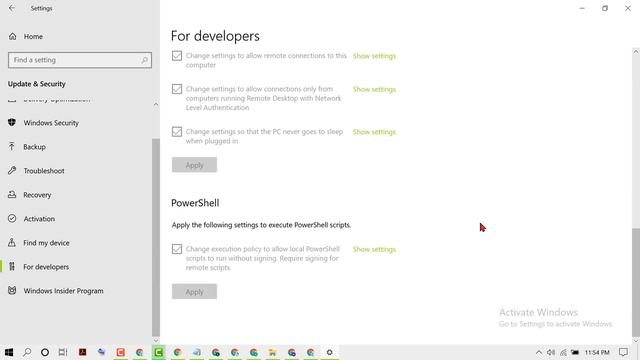Click the main page scrollbar down arrow
Viewport: 640px width, 360px height.
pos(636,340)
